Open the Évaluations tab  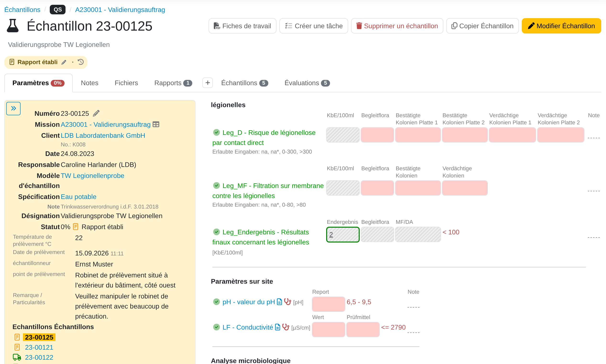coord(307,83)
